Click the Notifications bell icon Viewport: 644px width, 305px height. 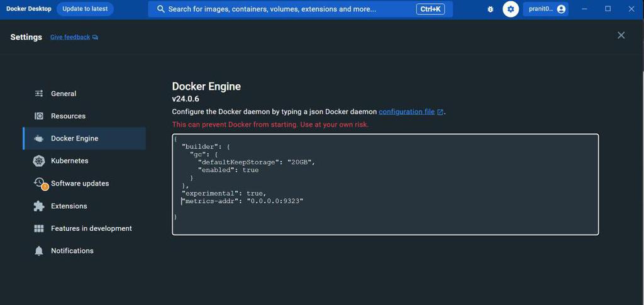click(x=39, y=251)
